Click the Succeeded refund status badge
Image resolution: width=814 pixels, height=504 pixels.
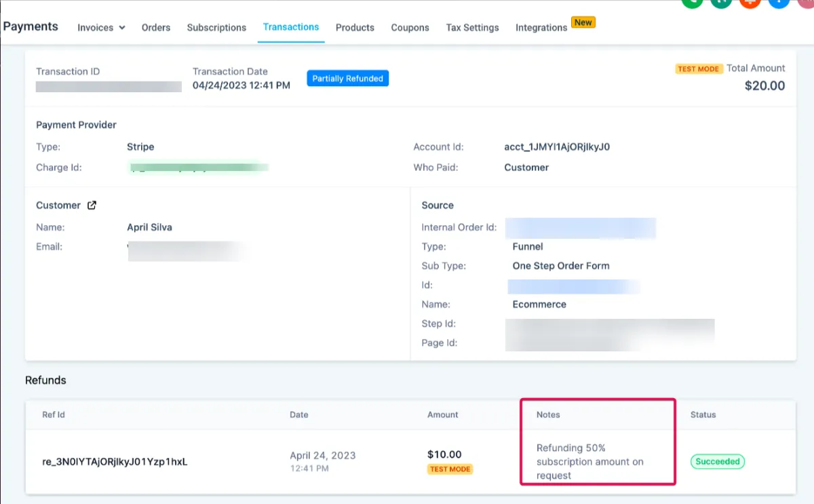tap(718, 461)
